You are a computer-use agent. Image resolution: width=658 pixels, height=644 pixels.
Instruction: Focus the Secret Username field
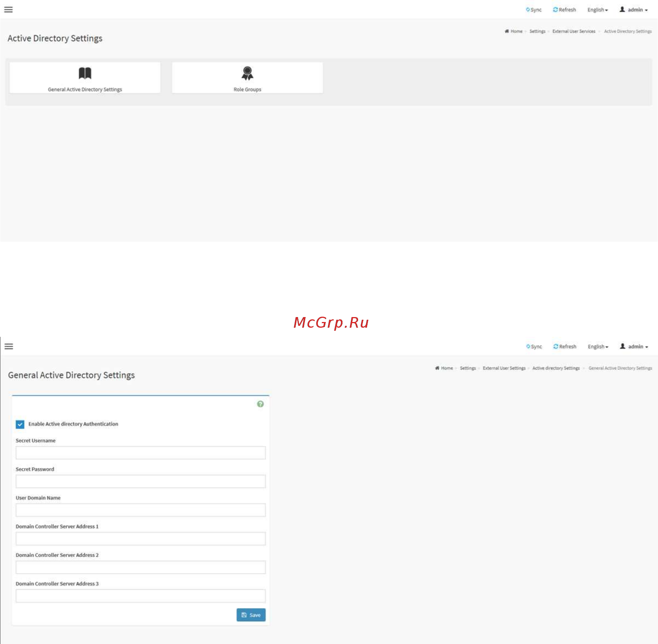[x=141, y=453]
